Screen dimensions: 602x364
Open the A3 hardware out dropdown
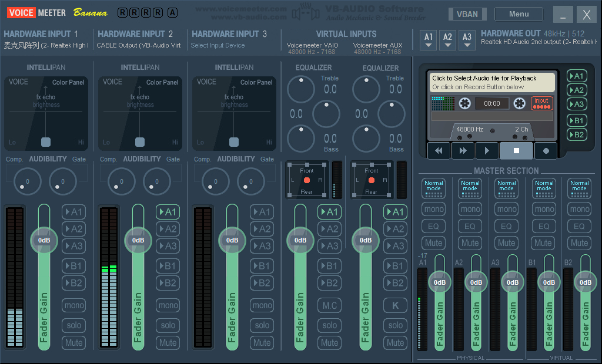point(467,41)
